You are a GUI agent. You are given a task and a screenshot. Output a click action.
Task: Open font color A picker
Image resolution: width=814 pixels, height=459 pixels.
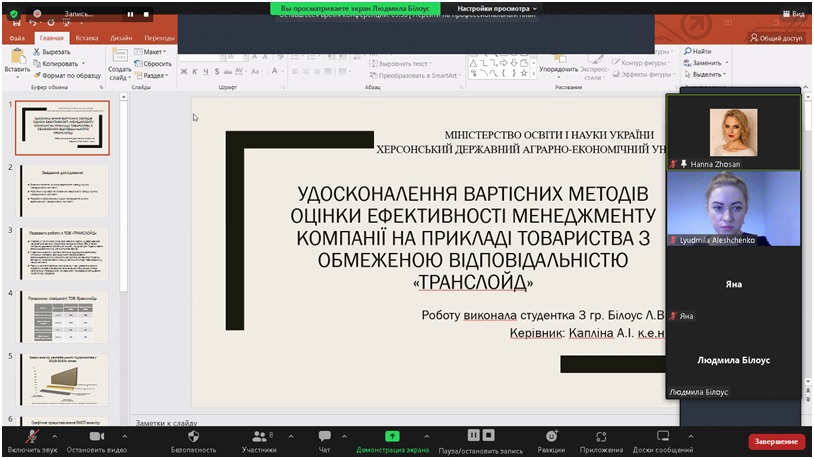click(275, 71)
